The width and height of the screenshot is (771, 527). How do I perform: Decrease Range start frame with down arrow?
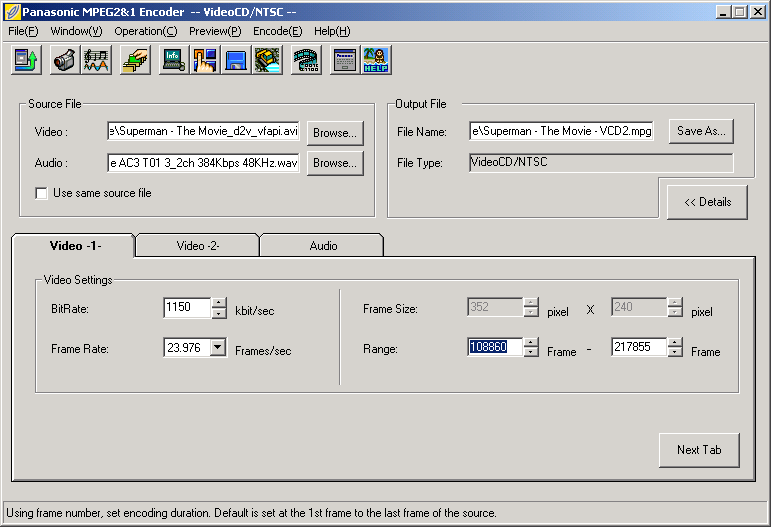pyautogui.click(x=531, y=352)
